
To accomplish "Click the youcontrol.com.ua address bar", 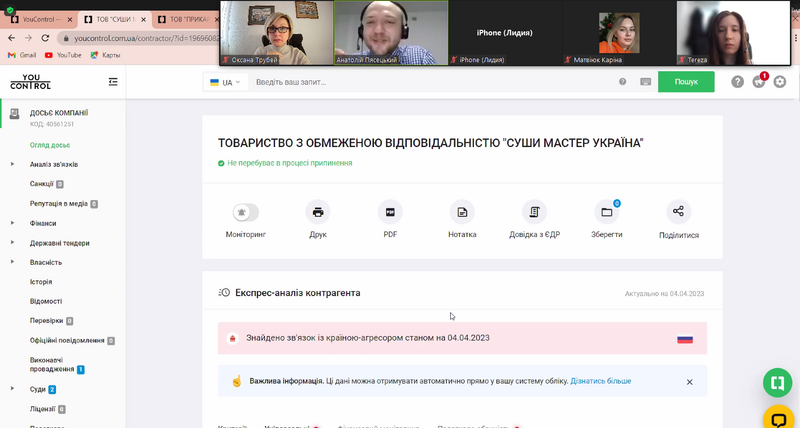I will [139, 38].
